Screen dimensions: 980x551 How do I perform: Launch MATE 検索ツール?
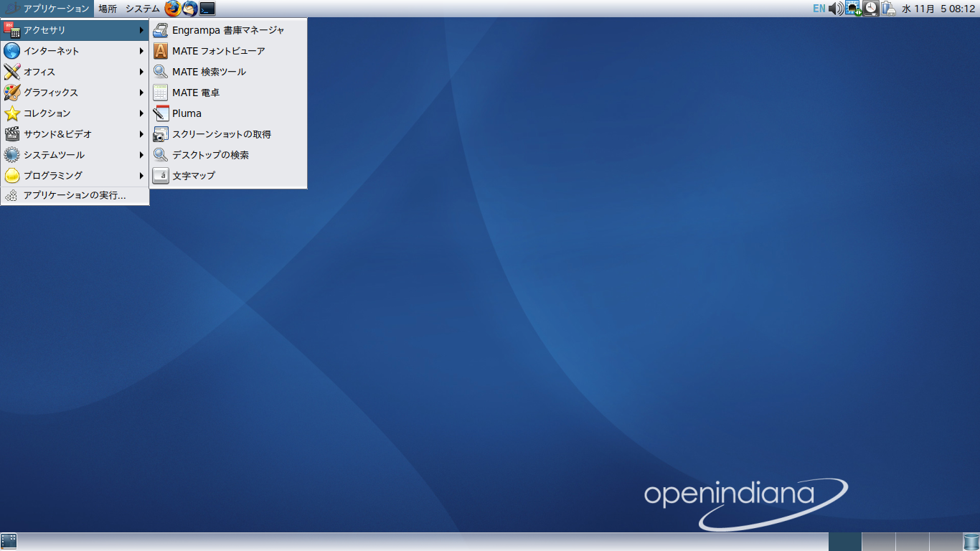(228, 72)
